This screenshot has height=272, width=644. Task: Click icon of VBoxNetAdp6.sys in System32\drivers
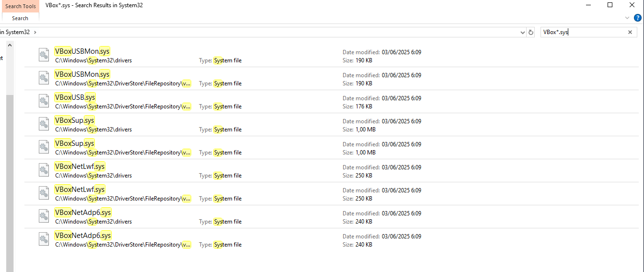pyautogui.click(x=44, y=216)
